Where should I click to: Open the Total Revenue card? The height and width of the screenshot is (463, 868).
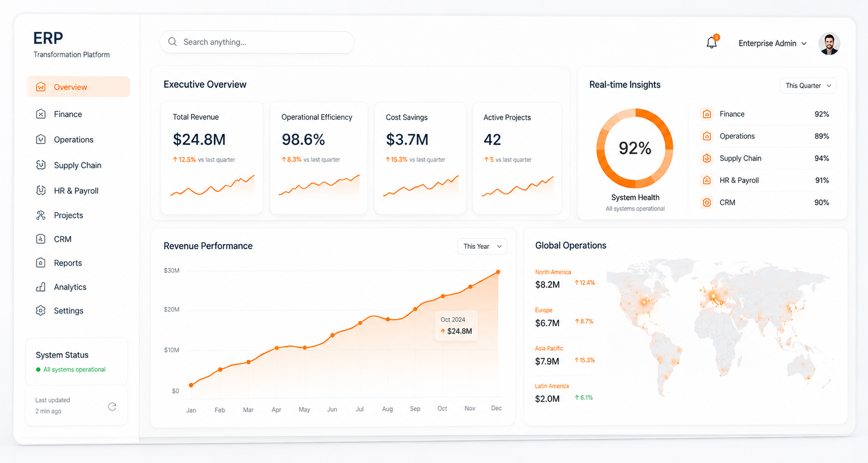click(212, 158)
